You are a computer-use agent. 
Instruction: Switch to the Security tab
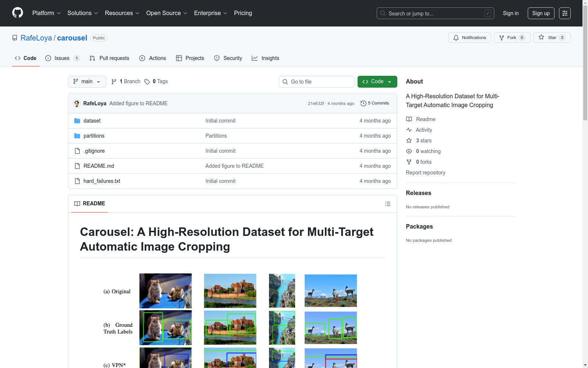[x=228, y=58]
